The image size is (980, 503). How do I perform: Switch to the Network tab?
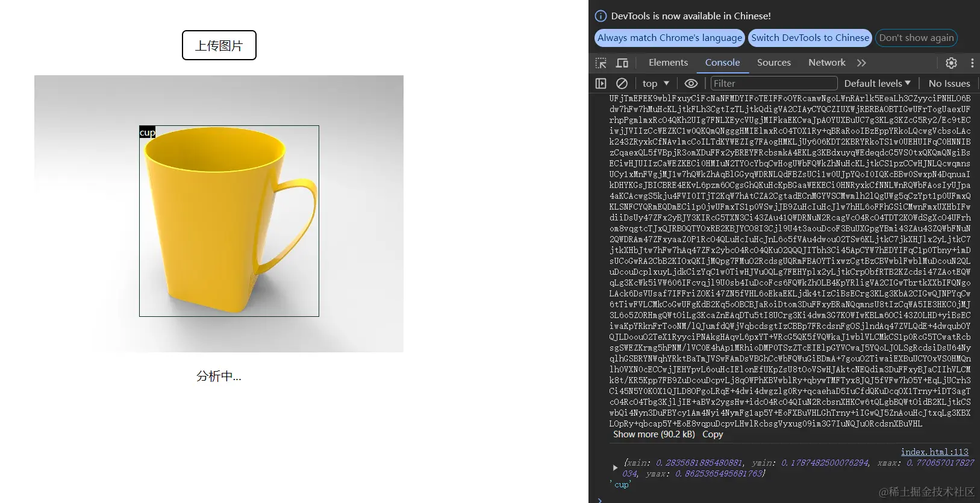(x=826, y=63)
